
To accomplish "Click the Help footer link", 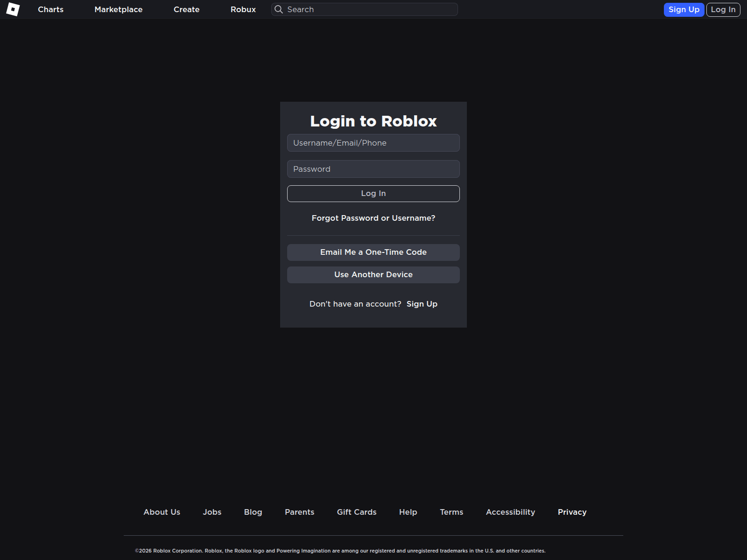I will 408,512.
